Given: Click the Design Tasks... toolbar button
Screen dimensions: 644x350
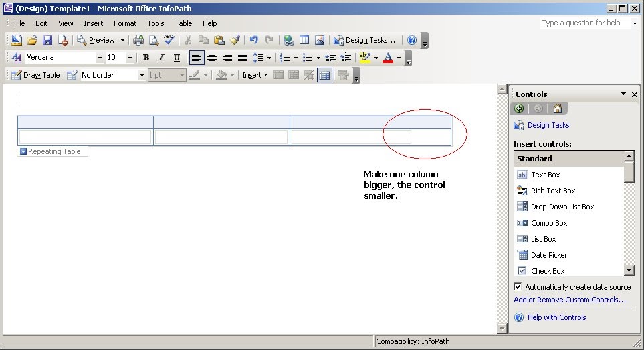Looking at the screenshot, I should [364, 40].
